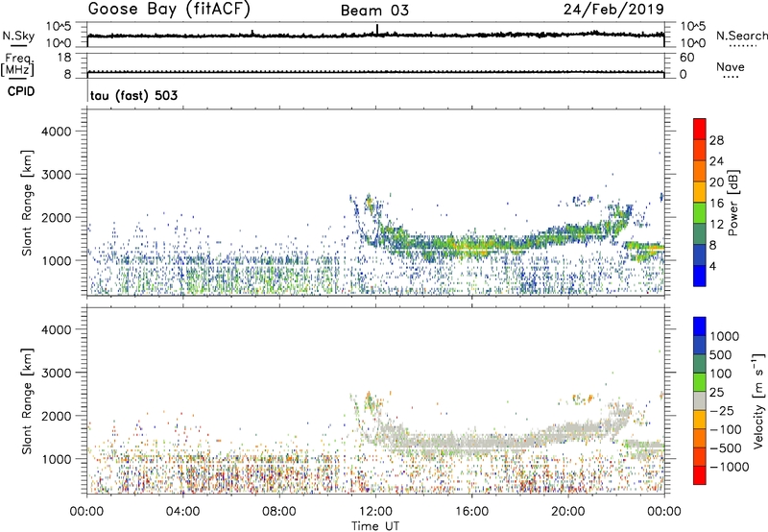Image resolution: width=768 pixels, height=532 pixels.
Task: Click the 60 label on Nave axis
Action: coord(686,58)
